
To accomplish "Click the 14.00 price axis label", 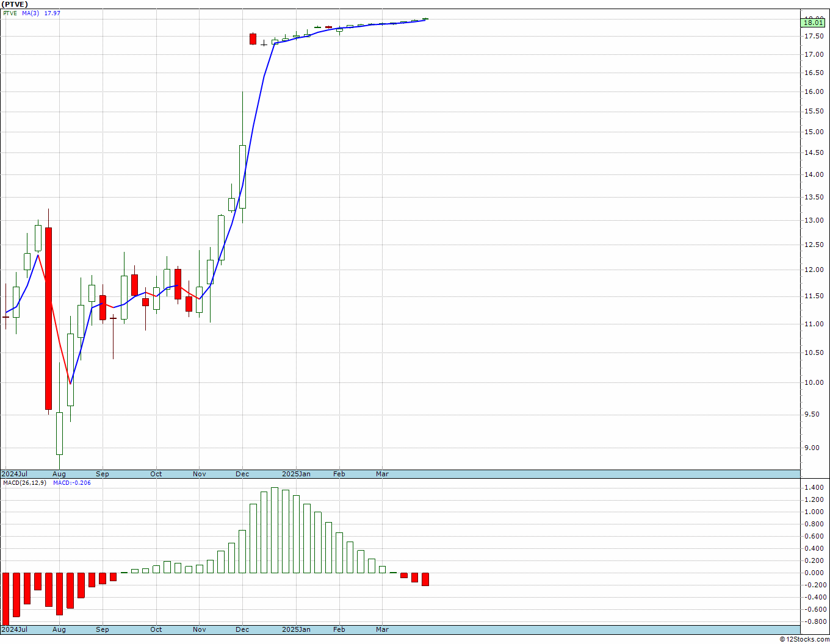I will [814, 175].
